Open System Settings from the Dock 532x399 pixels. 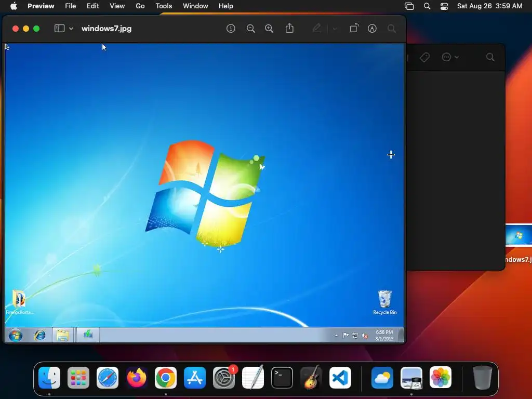(x=224, y=378)
